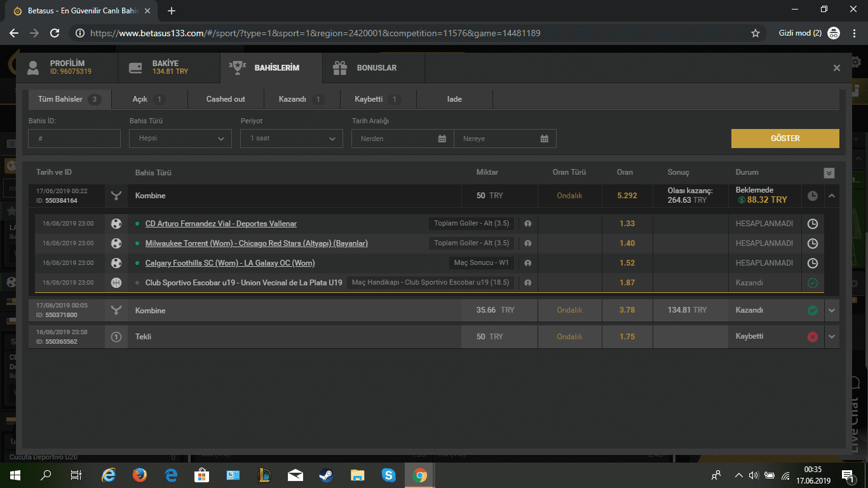Click clock status icon on 1.40 odds row
868x488 pixels.
coord(812,243)
